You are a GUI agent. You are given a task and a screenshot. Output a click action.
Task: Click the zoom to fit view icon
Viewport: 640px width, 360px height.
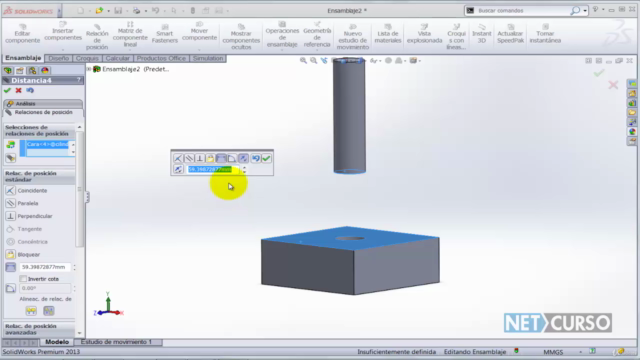[x=303, y=60]
